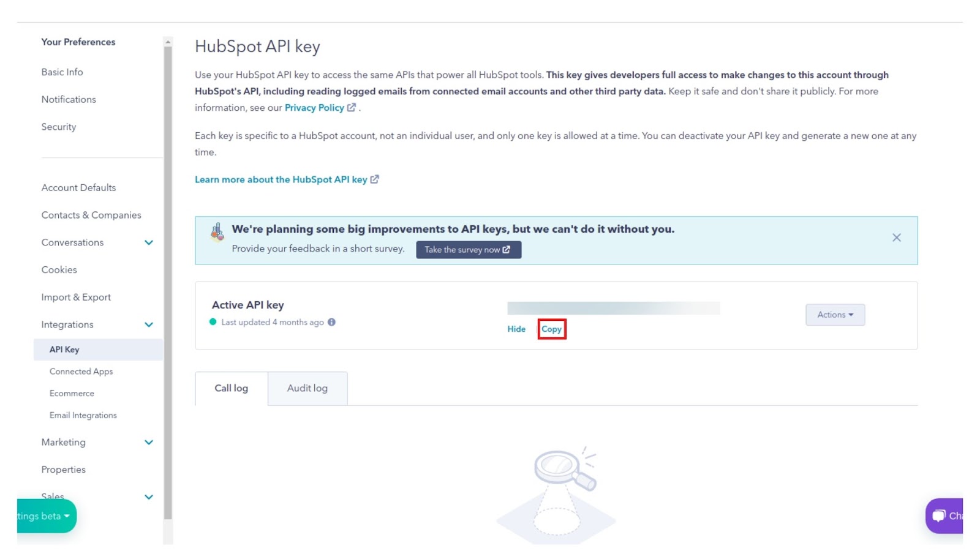This screenshot has height=551, width=980.
Task: Click the sidebar scrollbar thumb
Action: pos(168,283)
